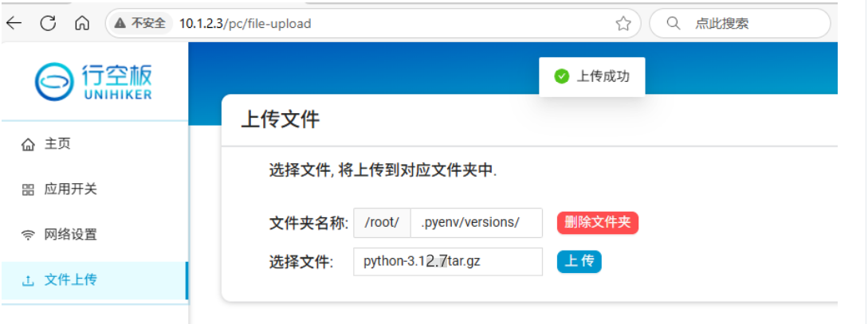
Task: Click the 上传文件 heading
Action: click(x=280, y=120)
